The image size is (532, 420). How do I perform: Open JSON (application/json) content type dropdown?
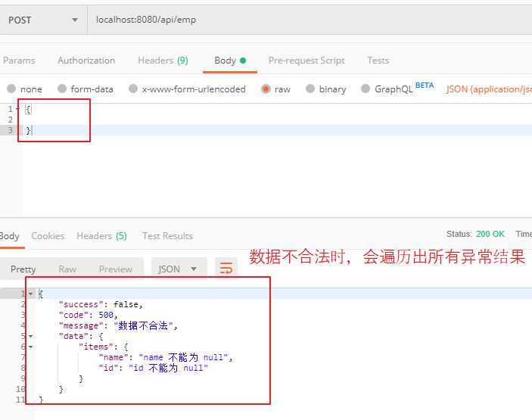(x=489, y=89)
